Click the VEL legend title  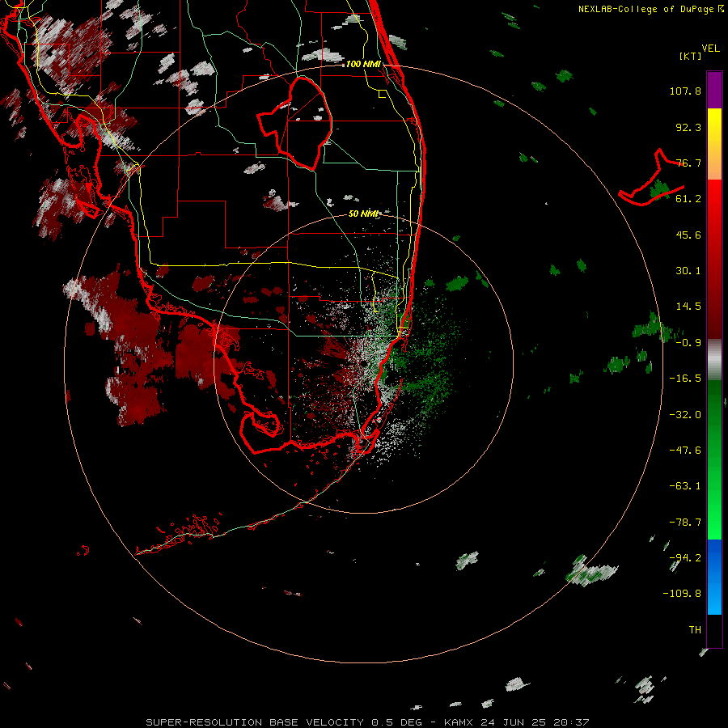(x=710, y=49)
